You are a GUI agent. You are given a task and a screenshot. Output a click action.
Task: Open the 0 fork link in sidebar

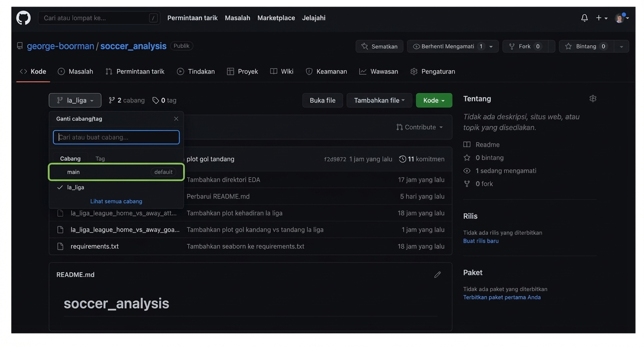[478, 184]
